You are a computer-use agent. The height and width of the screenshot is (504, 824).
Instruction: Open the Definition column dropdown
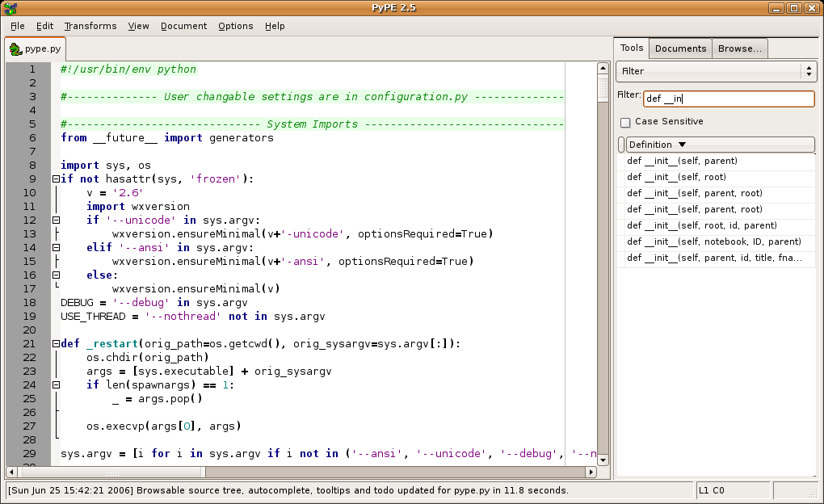tap(683, 145)
